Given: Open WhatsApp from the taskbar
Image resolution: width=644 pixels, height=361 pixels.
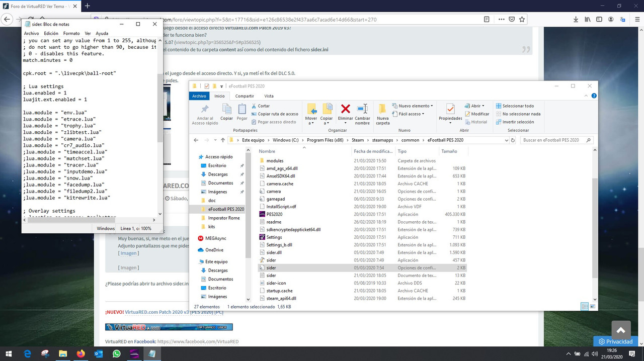Looking at the screenshot, I should point(117,354).
